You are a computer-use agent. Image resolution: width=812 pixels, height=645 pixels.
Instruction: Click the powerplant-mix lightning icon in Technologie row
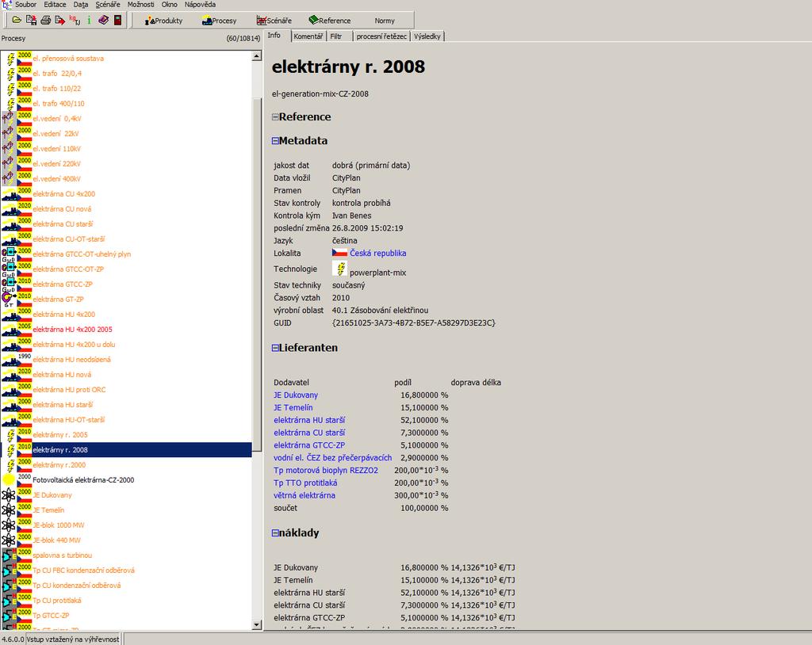(339, 269)
